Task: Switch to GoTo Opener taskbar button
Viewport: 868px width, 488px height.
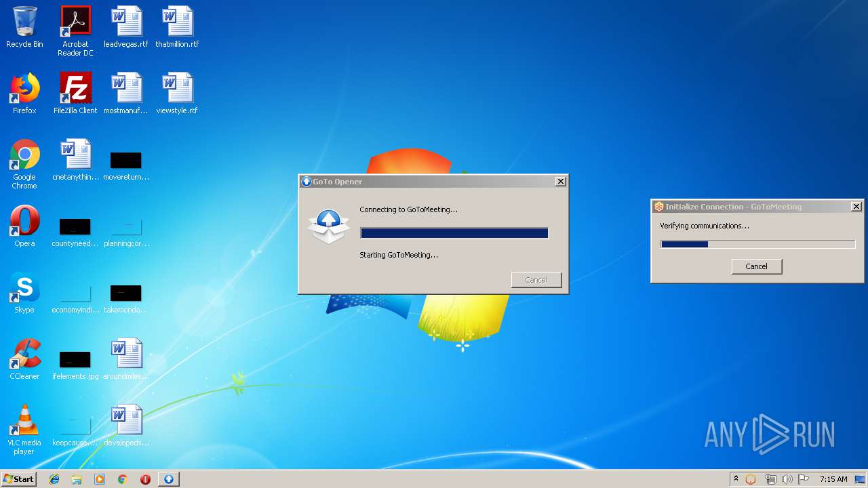Action: coord(169,479)
